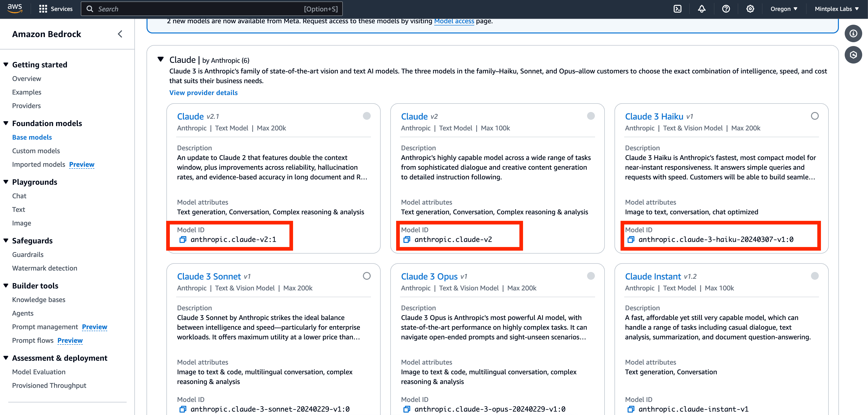Open the CloudShell terminal icon
Image resolution: width=868 pixels, height=415 pixels.
coord(677,9)
